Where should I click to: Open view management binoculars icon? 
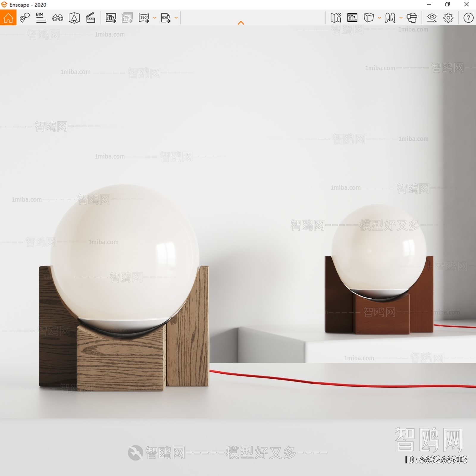57,18
